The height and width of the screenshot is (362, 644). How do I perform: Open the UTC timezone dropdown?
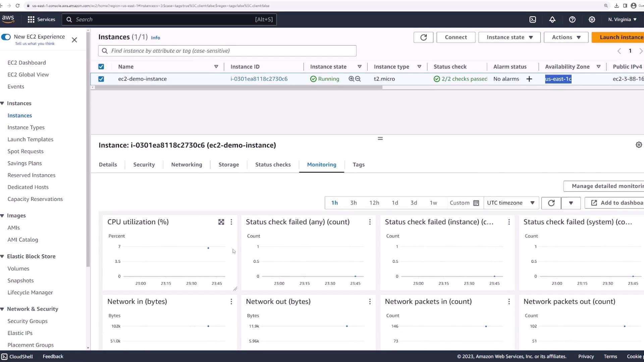tap(511, 203)
